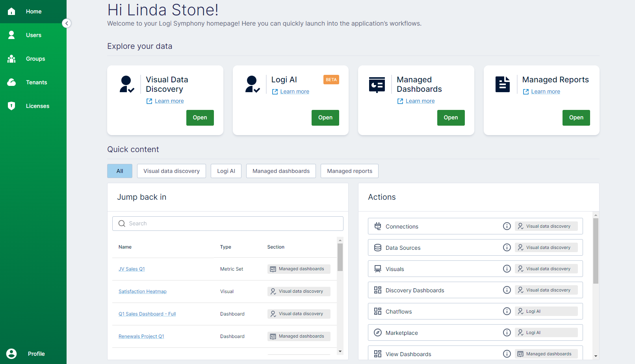Follow Learn more under Managed Reports
635x364 pixels.
[546, 92]
